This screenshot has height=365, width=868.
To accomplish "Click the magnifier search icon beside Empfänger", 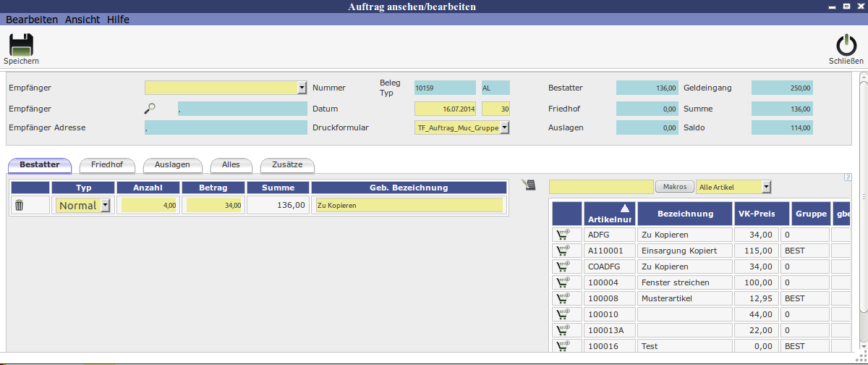I will tap(150, 109).
